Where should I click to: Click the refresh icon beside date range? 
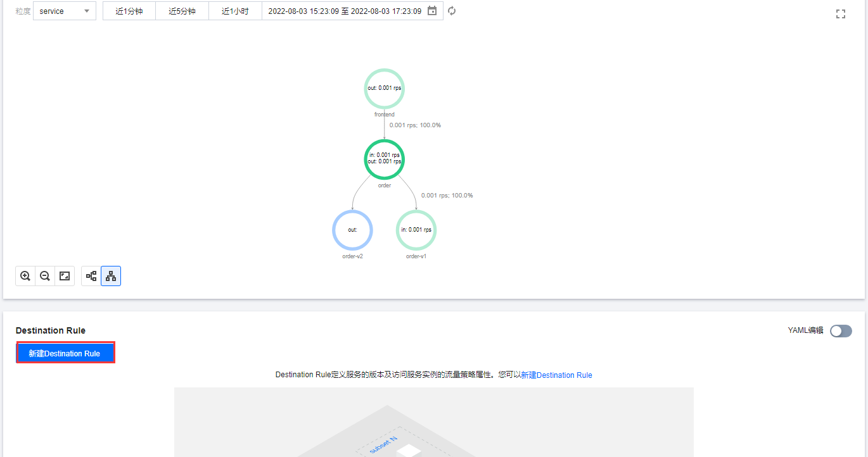pyautogui.click(x=452, y=11)
